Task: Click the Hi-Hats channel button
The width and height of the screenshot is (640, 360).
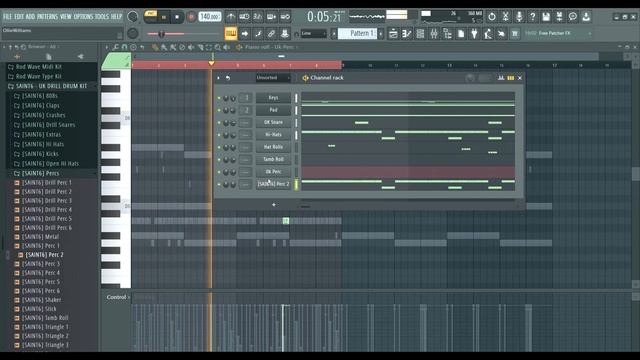Action: click(x=273, y=135)
